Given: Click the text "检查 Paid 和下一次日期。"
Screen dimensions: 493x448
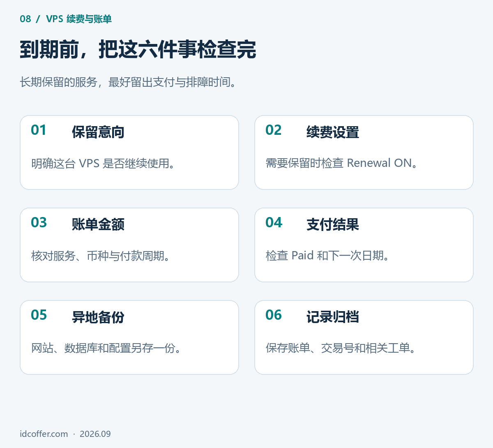Looking at the screenshot, I should (328, 256).
